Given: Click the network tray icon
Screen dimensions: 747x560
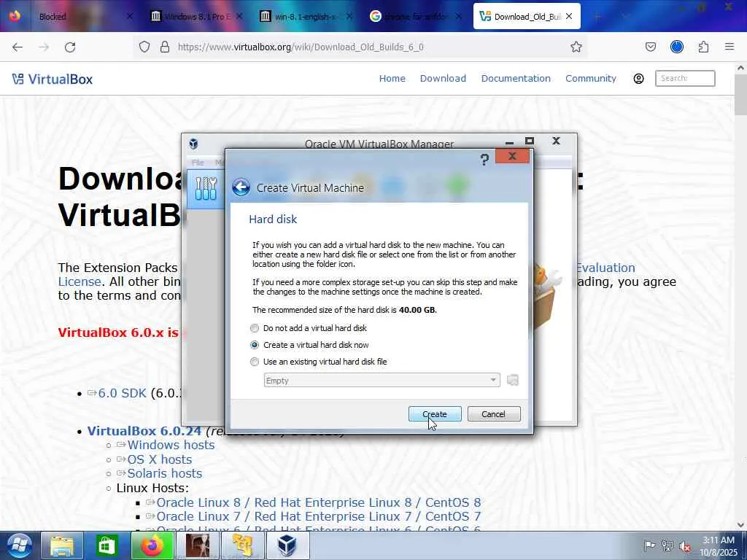Looking at the screenshot, I should coord(668,545).
